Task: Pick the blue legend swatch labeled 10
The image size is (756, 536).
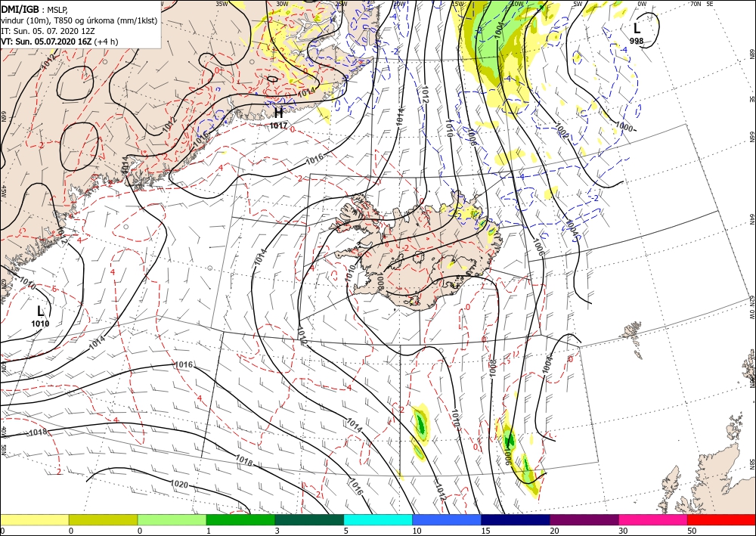Action: pyautogui.click(x=447, y=519)
